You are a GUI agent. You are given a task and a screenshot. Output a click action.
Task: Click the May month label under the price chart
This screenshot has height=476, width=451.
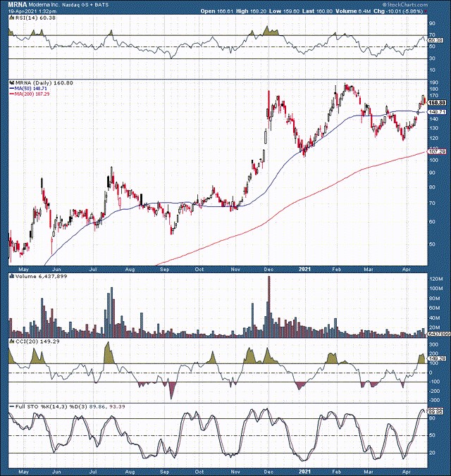[x=23, y=269]
